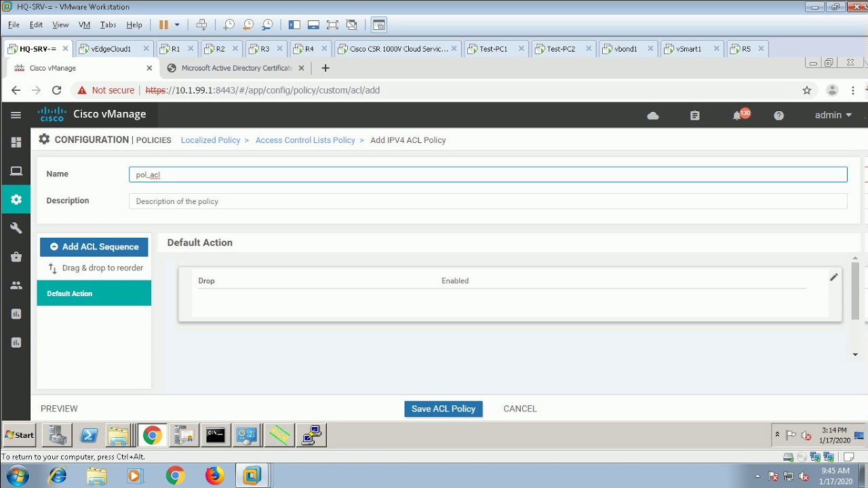Open Command Prompt in guest taskbar
This screenshot has width=868, height=488.
tap(215, 435)
